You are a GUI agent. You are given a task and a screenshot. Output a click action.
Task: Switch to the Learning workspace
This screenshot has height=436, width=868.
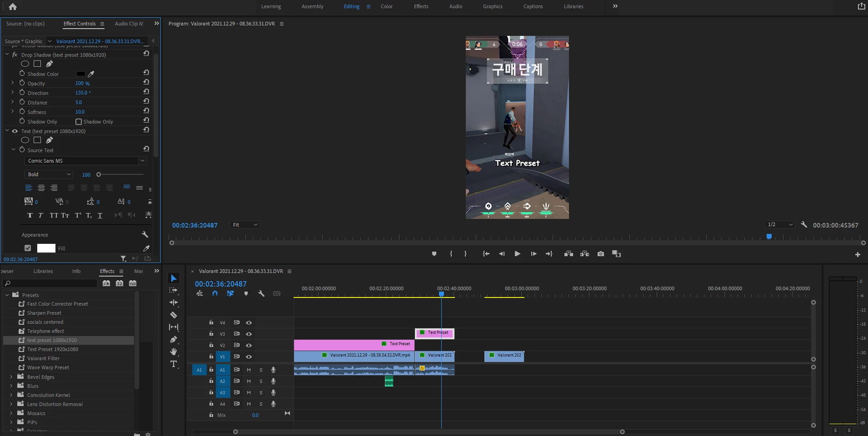(x=271, y=6)
